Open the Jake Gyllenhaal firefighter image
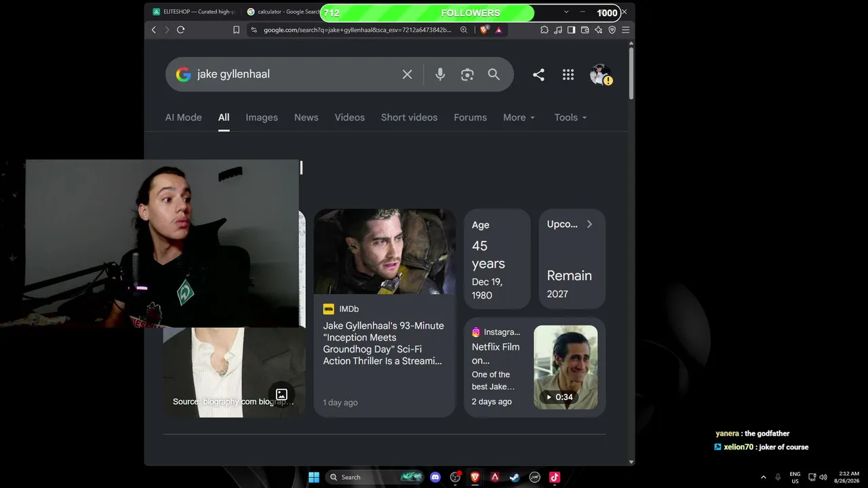Image resolution: width=868 pixels, height=488 pixels. [384, 251]
